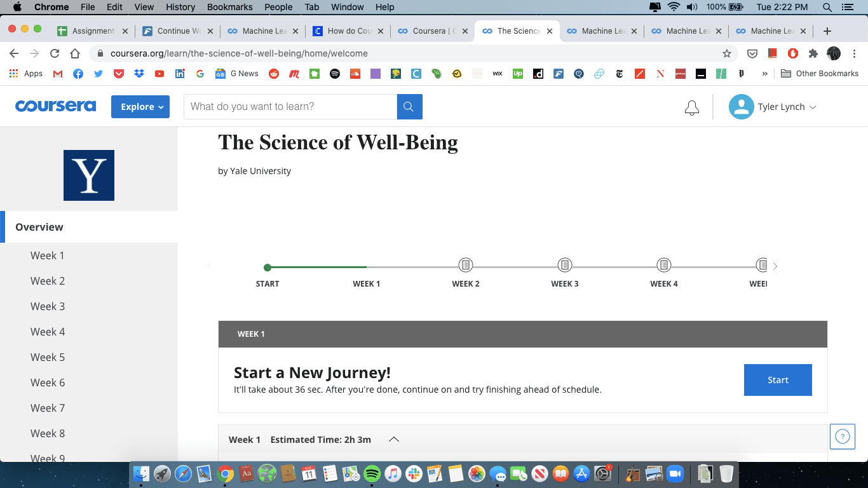Image resolution: width=868 pixels, height=488 pixels.
Task: Open the Bookmarks menu in menu bar
Action: tap(230, 7)
